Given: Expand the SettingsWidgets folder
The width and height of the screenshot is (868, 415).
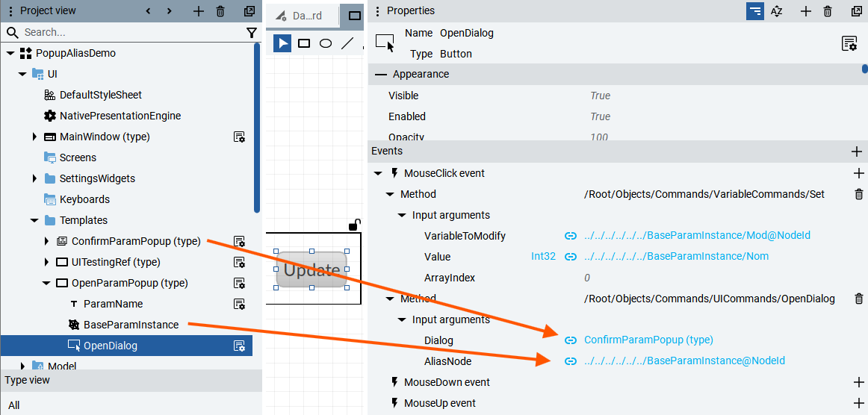Looking at the screenshot, I should click(34, 178).
